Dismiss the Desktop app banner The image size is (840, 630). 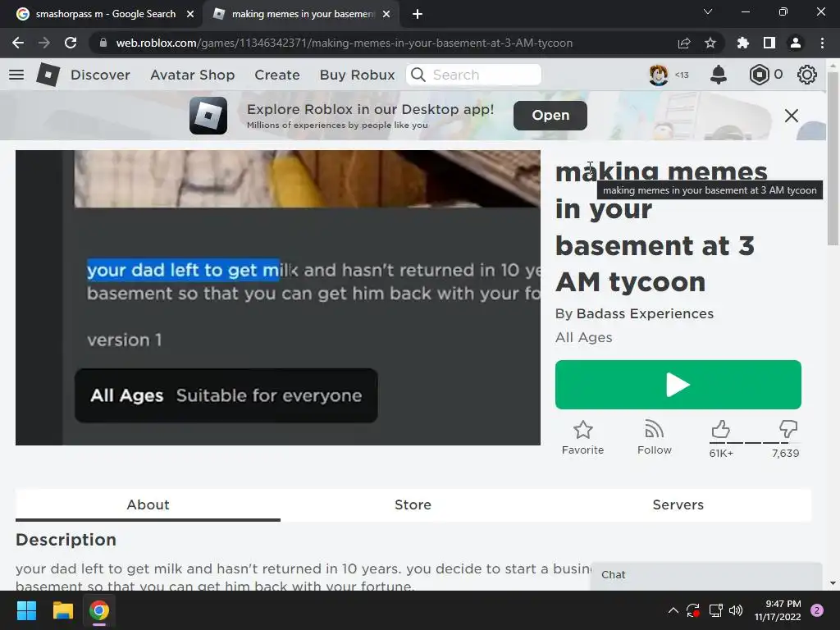click(792, 116)
